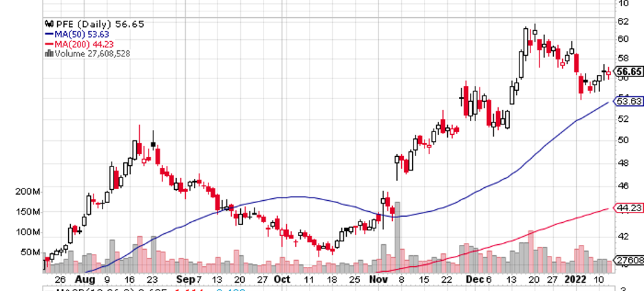Viewport: 644px width, 291px height.
Task: Click the volume bars icon beside Volume
Action: (x=50, y=54)
